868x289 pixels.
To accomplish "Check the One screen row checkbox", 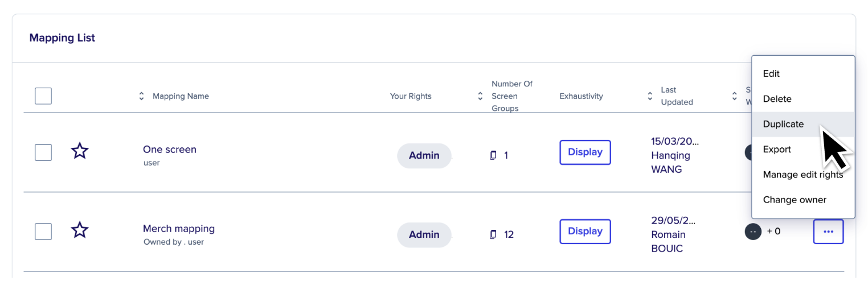I will (43, 152).
